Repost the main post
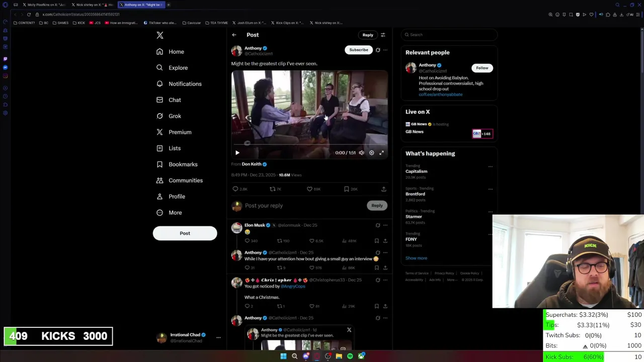Screen dimensions: 644x362 point(272,189)
